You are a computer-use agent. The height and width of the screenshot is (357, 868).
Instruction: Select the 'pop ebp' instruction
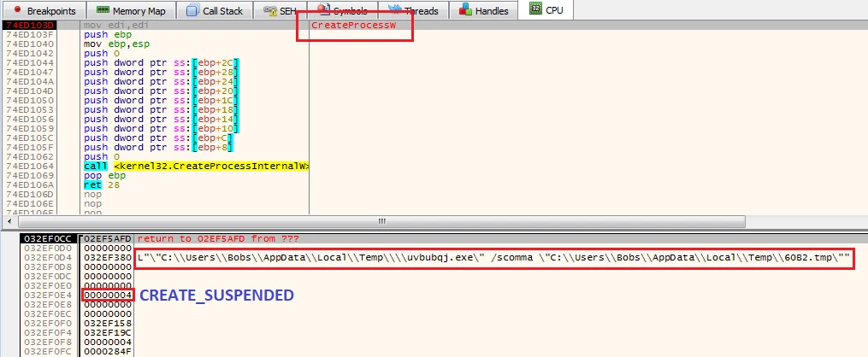104,176
